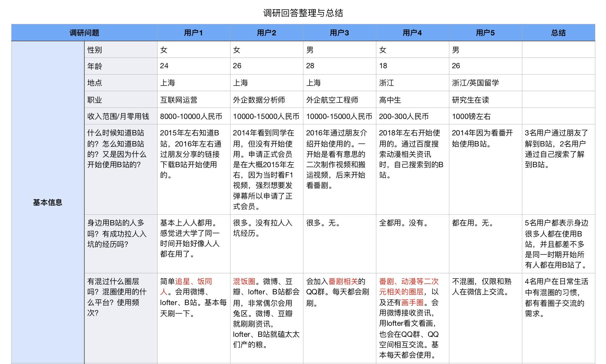Select the 用户5 column header
Viewport: 606px width, 364px height.
pos(485,33)
